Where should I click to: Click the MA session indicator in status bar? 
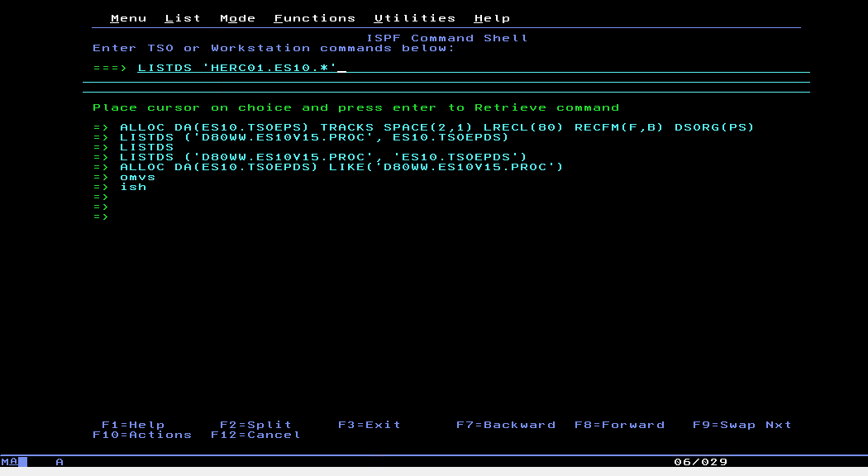(x=9, y=462)
